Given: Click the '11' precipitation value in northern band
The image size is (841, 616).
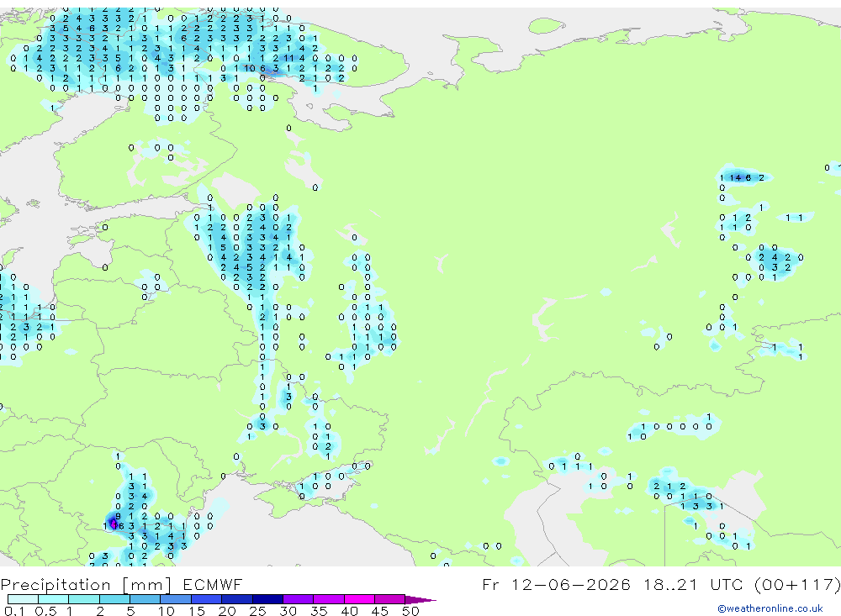Looking at the screenshot, I should [288, 58].
